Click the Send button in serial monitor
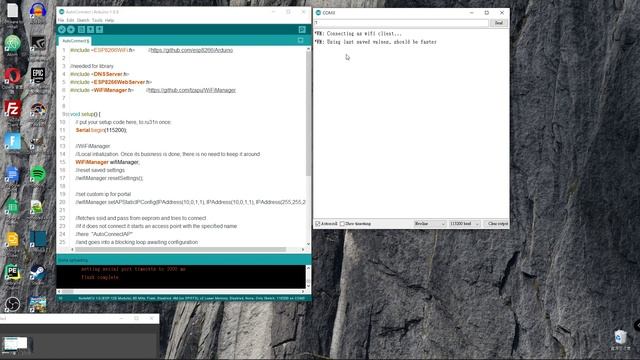The image size is (640, 360). 499,23
